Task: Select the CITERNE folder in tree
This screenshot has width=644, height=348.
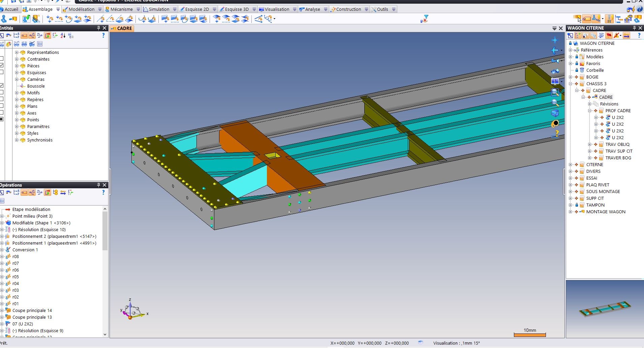Action: point(594,165)
